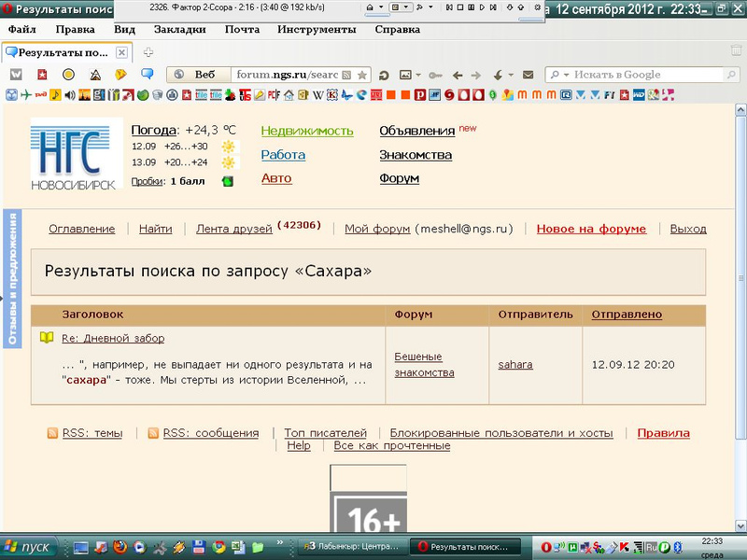Open the Инструменты menu
Viewport: 747px width, 560px height.
[317, 29]
